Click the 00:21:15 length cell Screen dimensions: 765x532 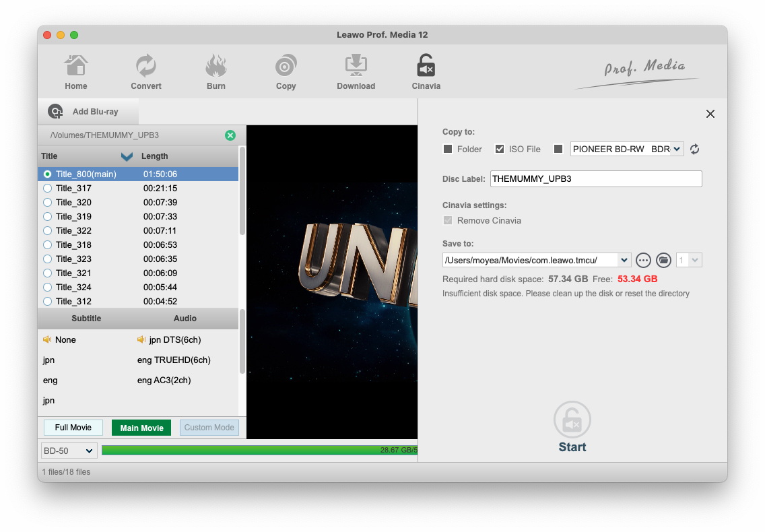click(x=160, y=189)
